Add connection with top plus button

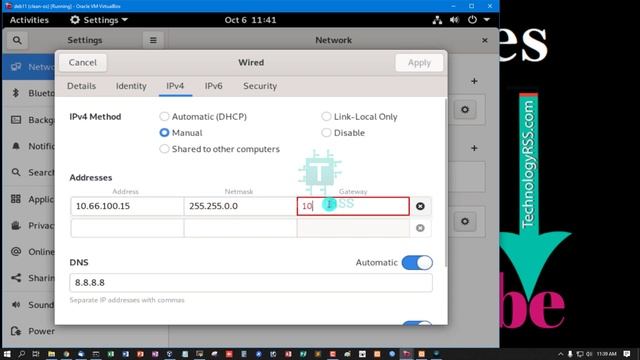click(x=474, y=81)
